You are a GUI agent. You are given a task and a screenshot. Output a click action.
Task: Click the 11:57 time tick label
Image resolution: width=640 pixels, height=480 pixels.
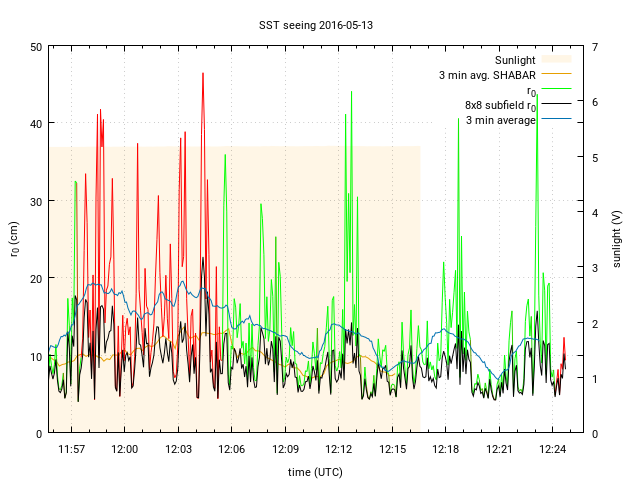tap(71, 449)
